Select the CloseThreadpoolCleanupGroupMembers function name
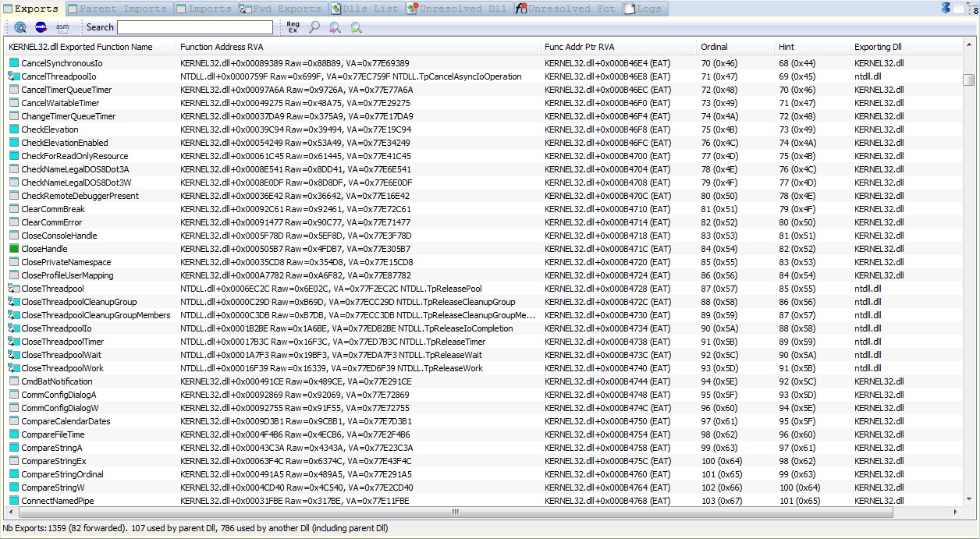Viewport: 980px width, 539px height. [x=95, y=315]
